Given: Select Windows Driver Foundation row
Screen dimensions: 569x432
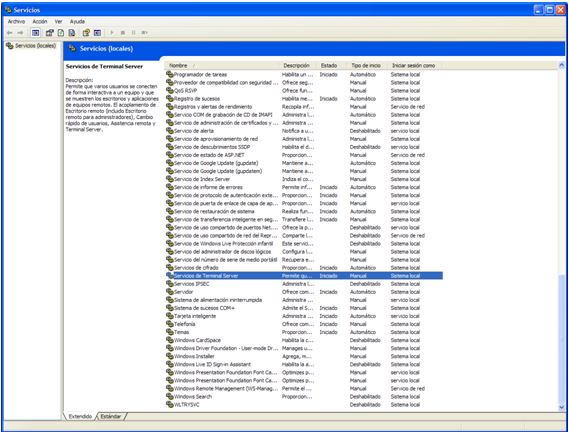Looking at the screenshot, I should (304, 348).
